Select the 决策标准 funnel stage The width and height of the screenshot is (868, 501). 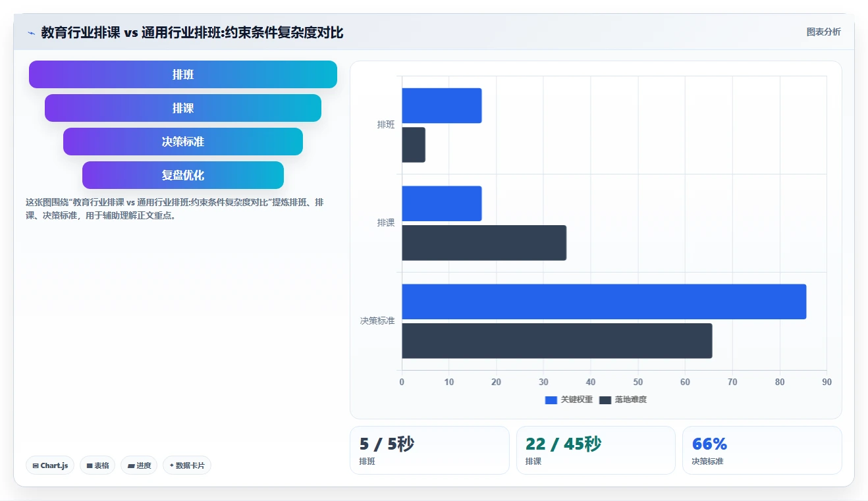[183, 142]
